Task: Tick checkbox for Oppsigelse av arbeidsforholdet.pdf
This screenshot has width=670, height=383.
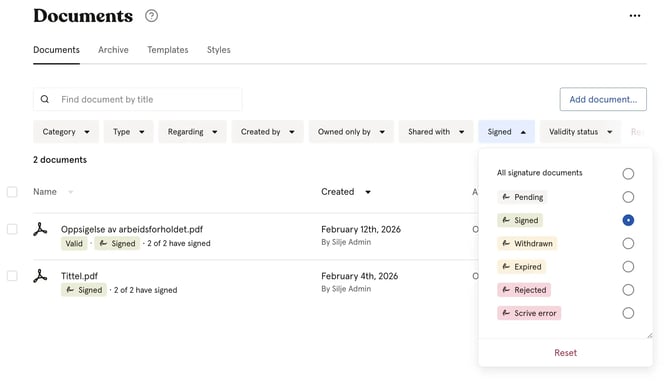Action: point(12,229)
